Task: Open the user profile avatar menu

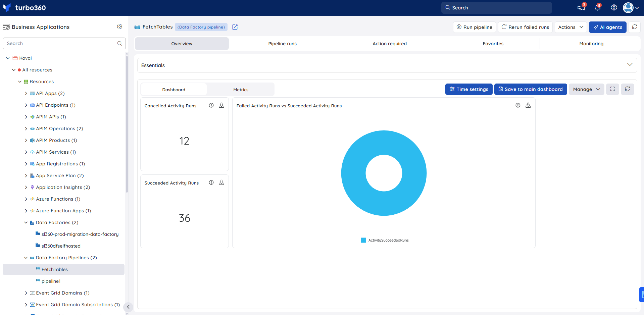Action: pos(631,8)
